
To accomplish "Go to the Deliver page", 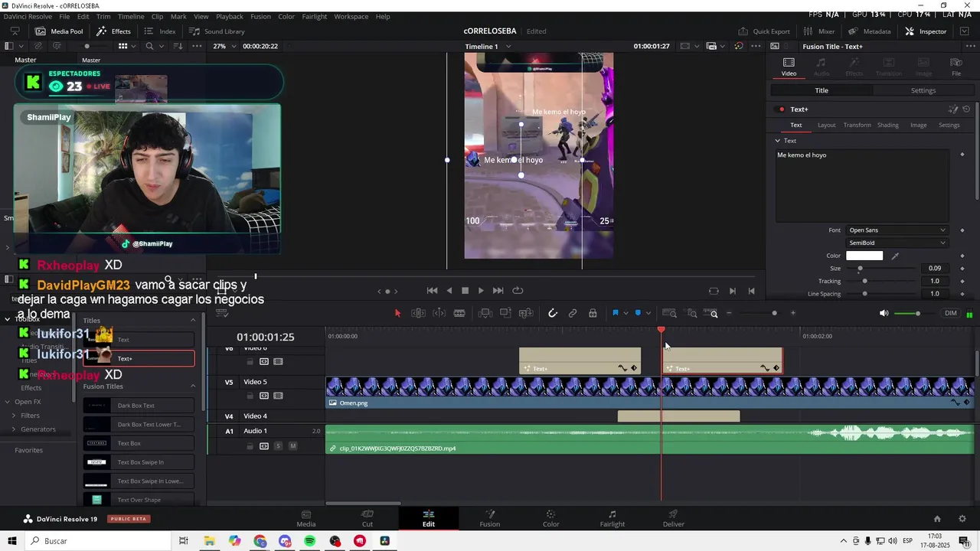I will (674, 518).
